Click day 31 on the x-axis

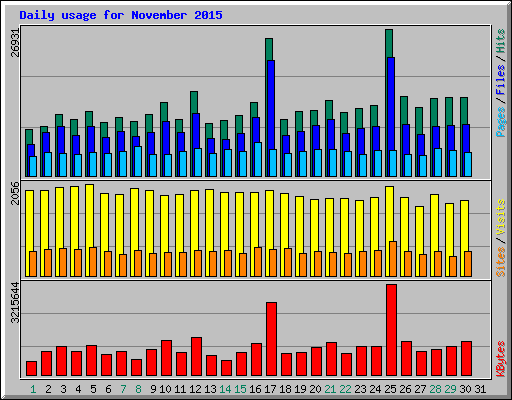click(480, 389)
